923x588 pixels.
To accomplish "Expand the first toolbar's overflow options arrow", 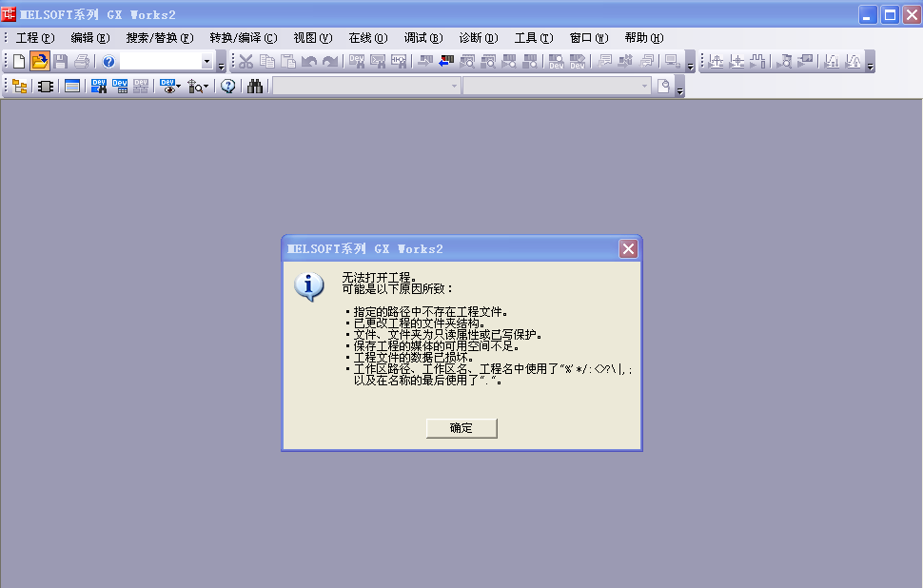I will point(222,65).
